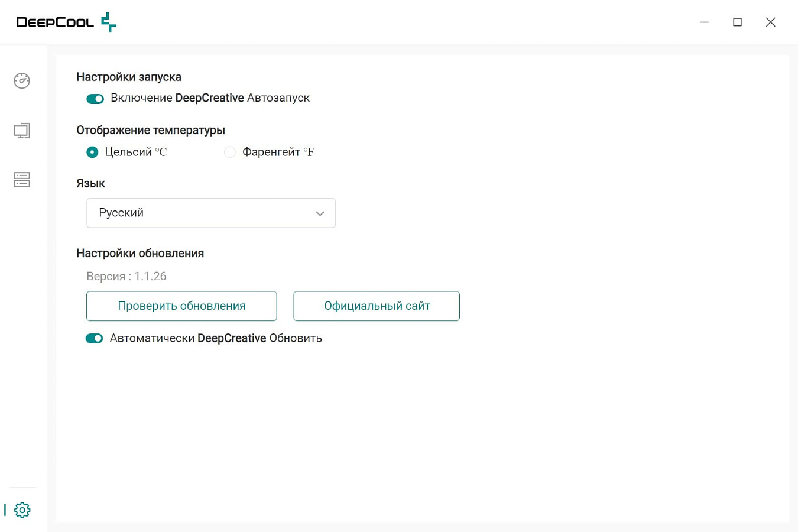798x532 pixels.
Task: Click the Автоматически DeepCreative Обновить label
Action: click(216, 338)
